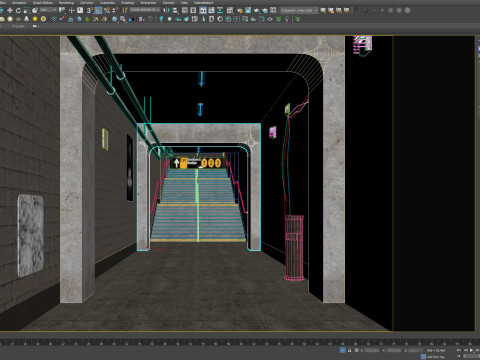Click the Y coordinate field
The height and width of the screenshot is (360, 480).
coord(393,350)
